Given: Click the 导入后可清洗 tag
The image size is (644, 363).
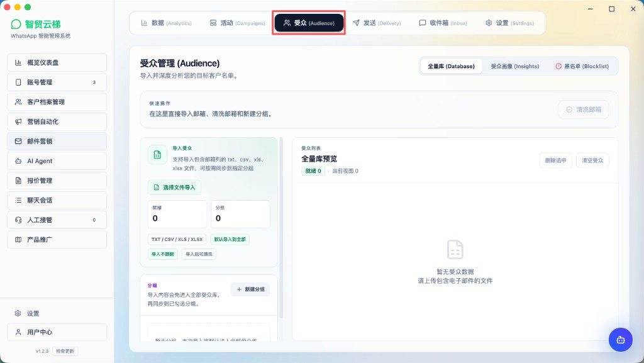Looking at the screenshot, I should click(199, 254).
